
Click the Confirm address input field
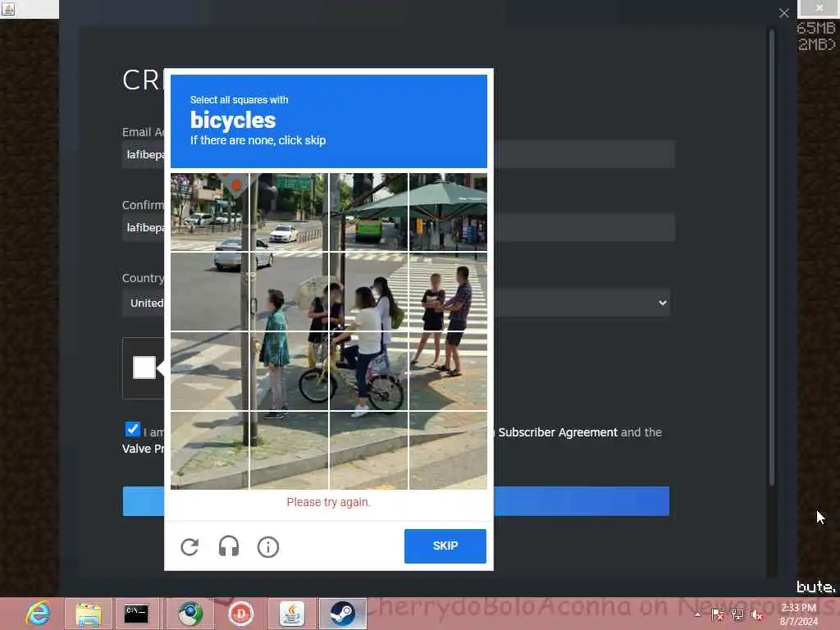(x=398, y=228)
